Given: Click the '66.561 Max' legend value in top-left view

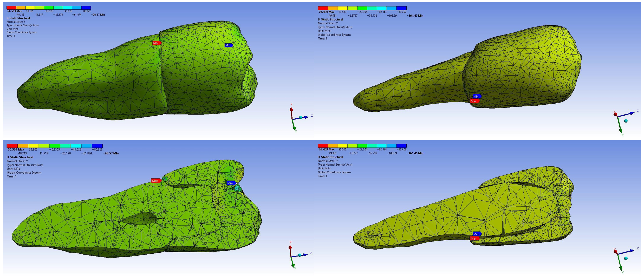Looking at the screenshot, I should [x=15, y=11].
